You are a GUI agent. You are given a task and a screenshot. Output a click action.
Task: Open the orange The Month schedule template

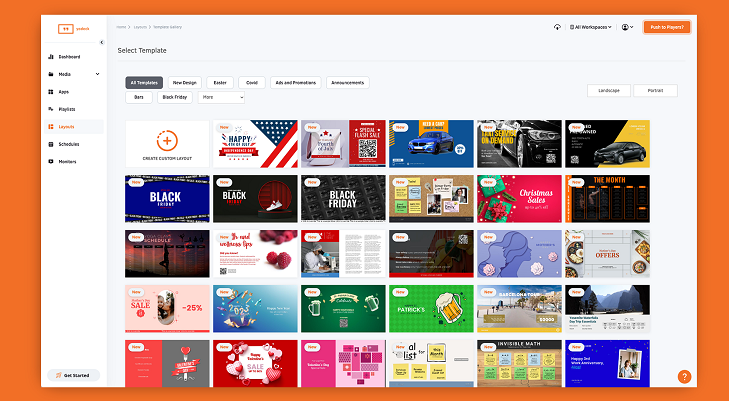[x=607, y=199]
